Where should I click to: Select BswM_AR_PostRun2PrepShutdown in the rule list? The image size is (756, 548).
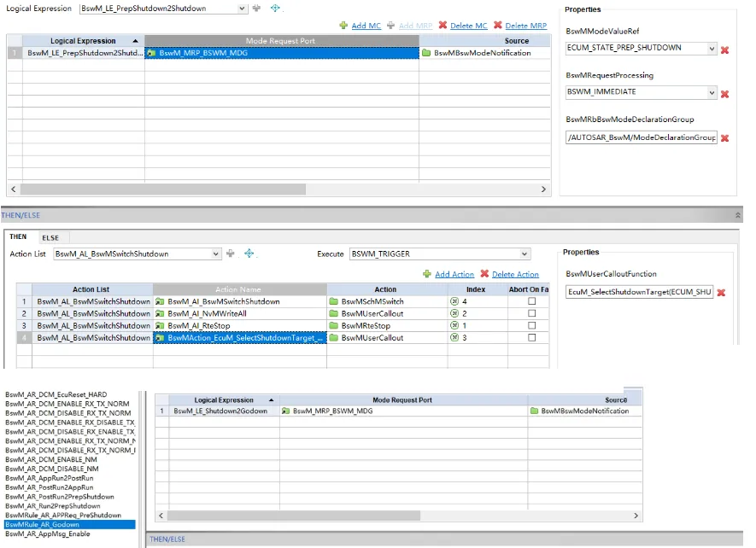tap(60, 497)
